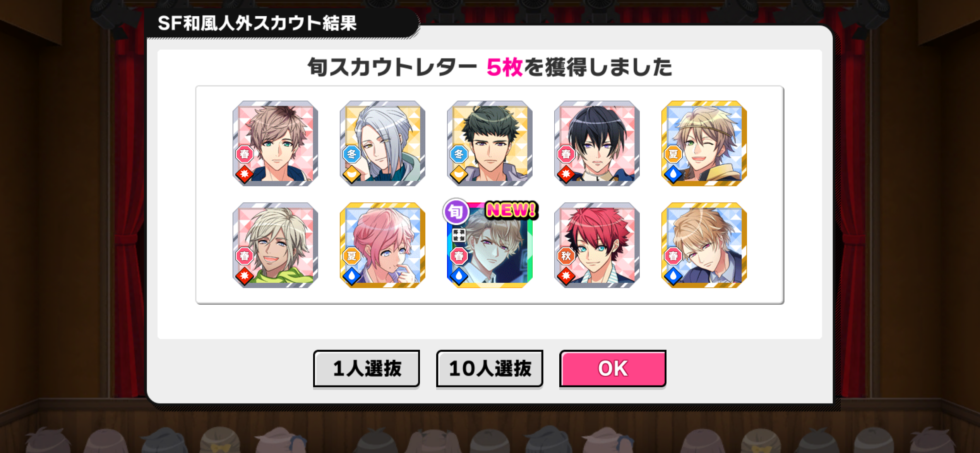Scout again with 10人選抜 button
Screen dimensions: 980x453
coord(490,368)
